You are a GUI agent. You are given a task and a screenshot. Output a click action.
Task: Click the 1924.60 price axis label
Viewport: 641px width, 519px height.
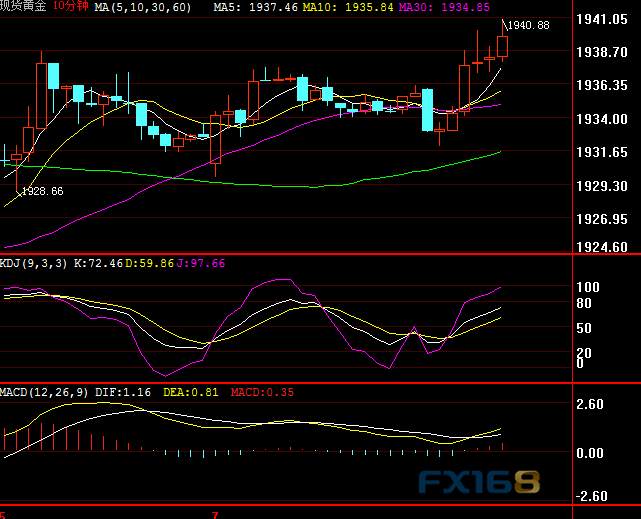tap(601, 247)
